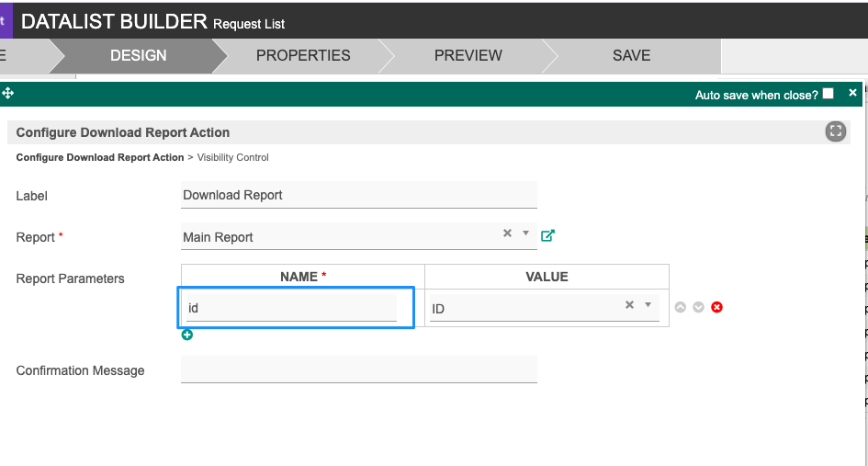Screen dimensions: 868x466
Task: Move the id parameter row up
Action: click(x=681, y=307)
